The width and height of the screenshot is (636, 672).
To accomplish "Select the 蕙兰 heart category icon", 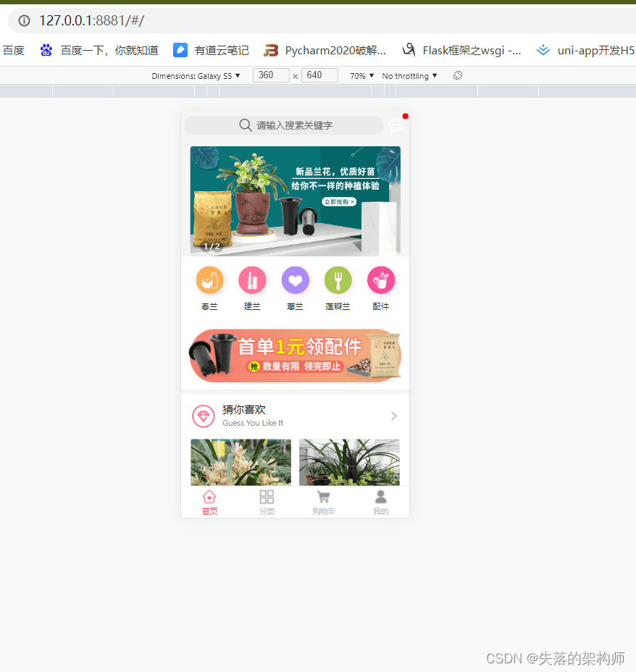I will coord(295,280).
